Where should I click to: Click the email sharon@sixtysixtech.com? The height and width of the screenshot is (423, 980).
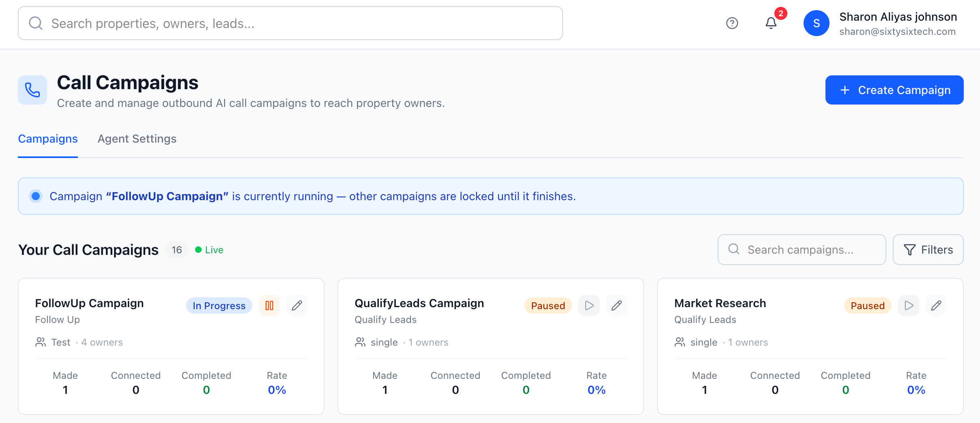(x=898, y=32)
